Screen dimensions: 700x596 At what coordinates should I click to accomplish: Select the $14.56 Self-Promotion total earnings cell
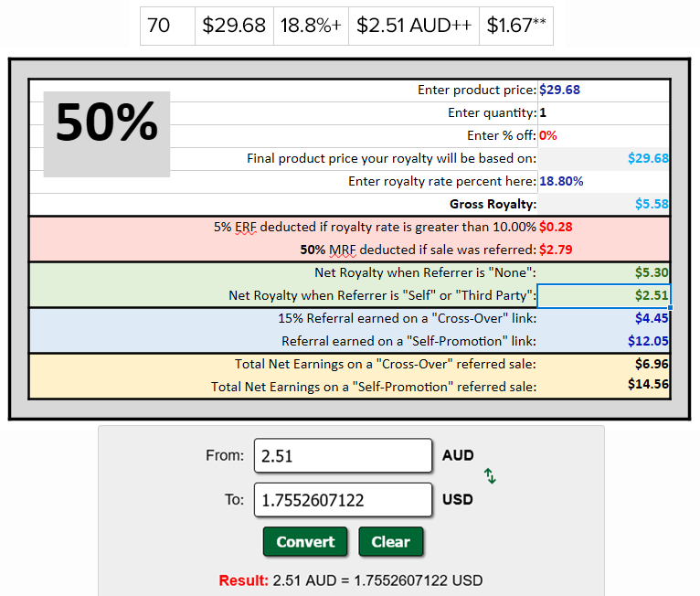pos(603,385)
